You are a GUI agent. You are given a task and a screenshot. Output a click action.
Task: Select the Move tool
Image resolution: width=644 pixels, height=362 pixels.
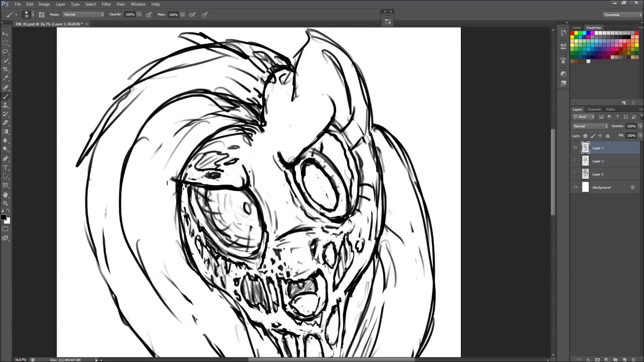[x=6, y=34]
